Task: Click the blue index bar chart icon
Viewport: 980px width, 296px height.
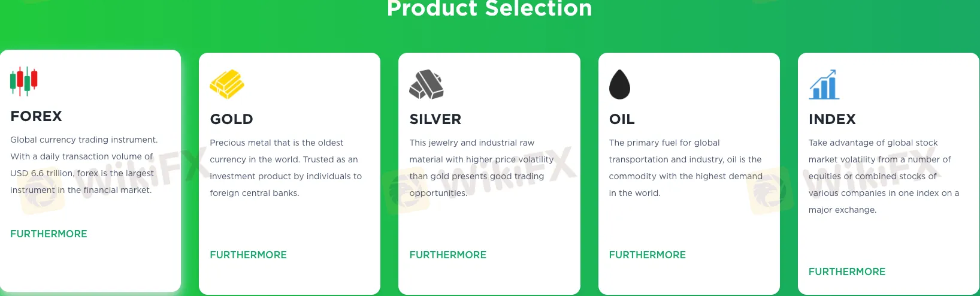Action: click(824, 84)
